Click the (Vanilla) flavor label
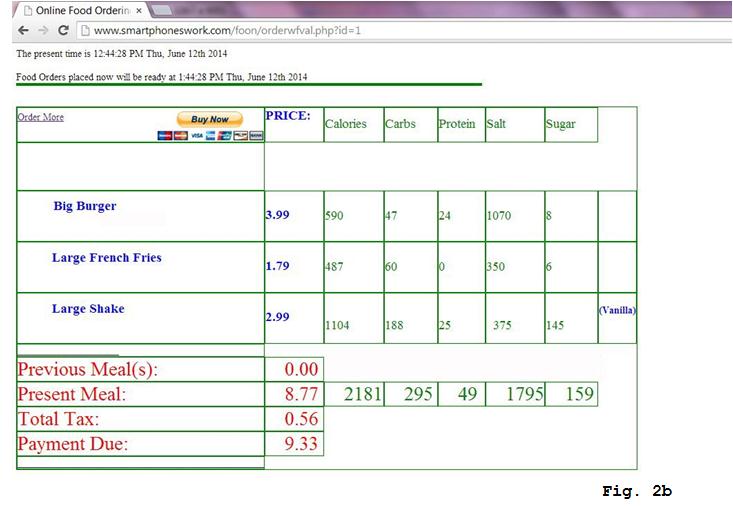This screenshot has width=733, height=508. click(x=617, y=310)
